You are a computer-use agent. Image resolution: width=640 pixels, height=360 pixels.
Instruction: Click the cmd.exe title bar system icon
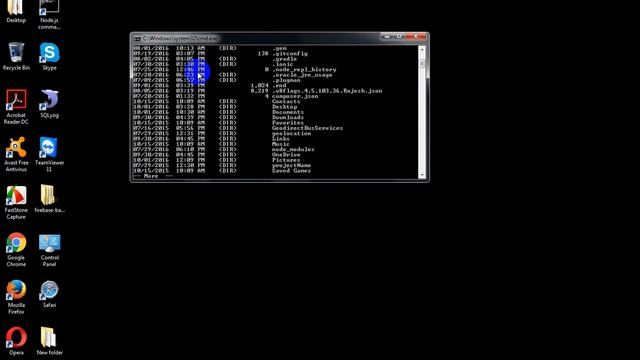tap(137, 38)
